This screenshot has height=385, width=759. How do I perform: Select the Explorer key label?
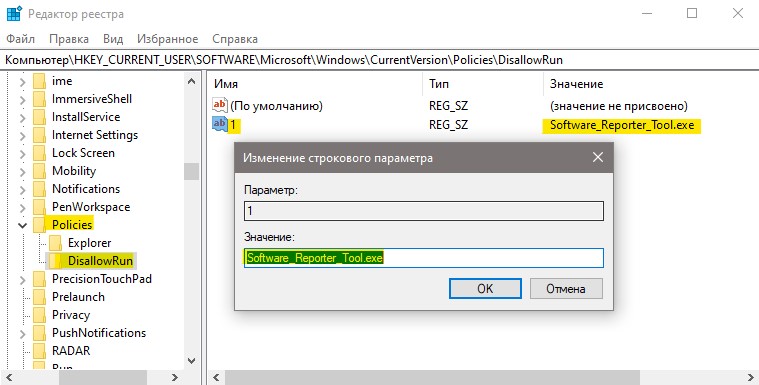(90, 243)
